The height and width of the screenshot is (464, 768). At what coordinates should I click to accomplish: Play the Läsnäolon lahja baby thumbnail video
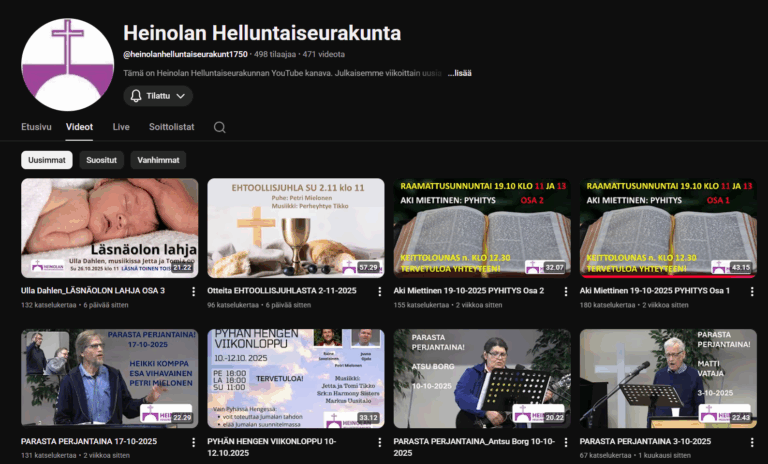point(110,228)
